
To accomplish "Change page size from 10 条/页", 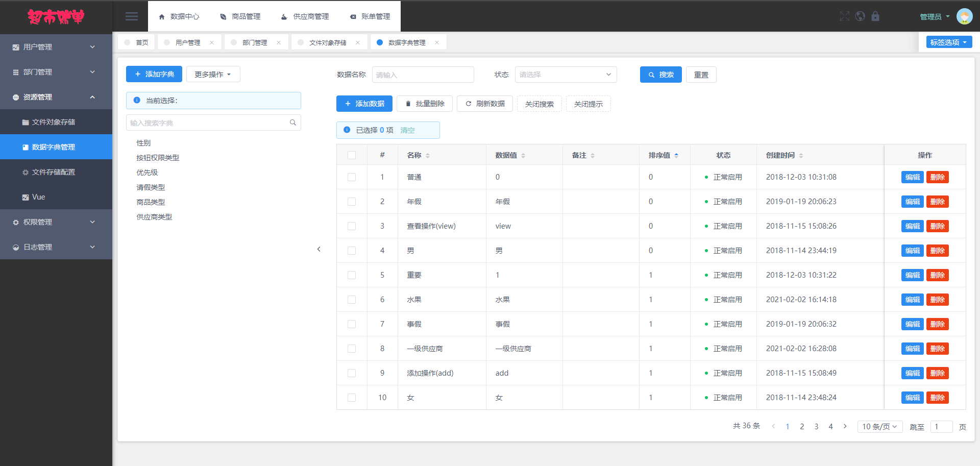I will [880, 427].
